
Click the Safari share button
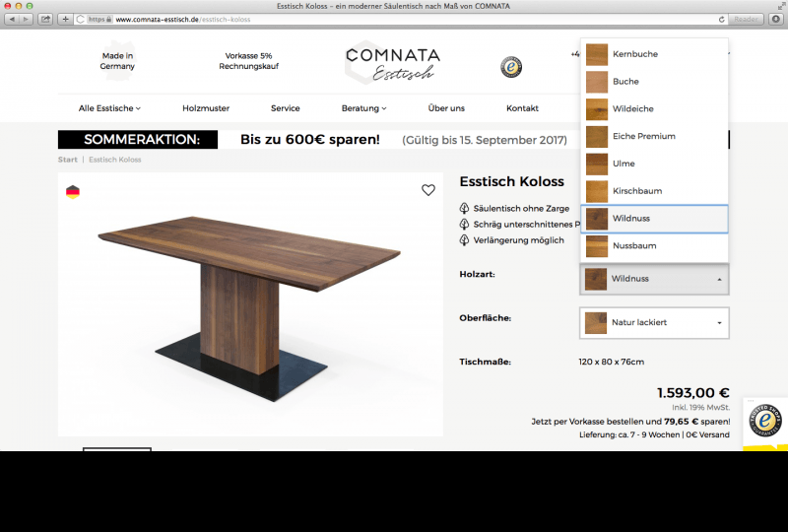coord(45,19)
